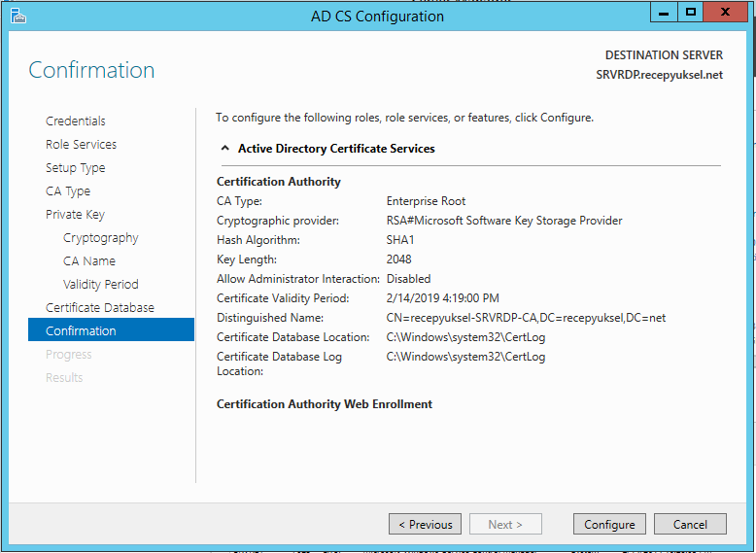Open the Private Key step
The width and height of the screenshot is (756, 553).
(75, 214)
